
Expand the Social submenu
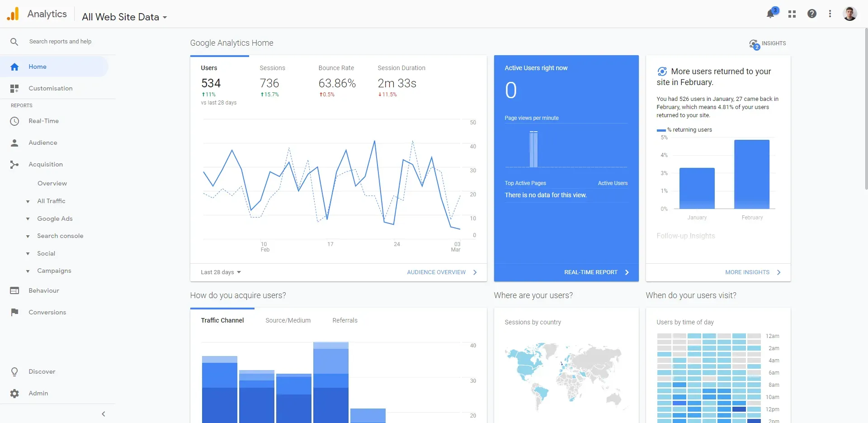[x=28, y=254]
